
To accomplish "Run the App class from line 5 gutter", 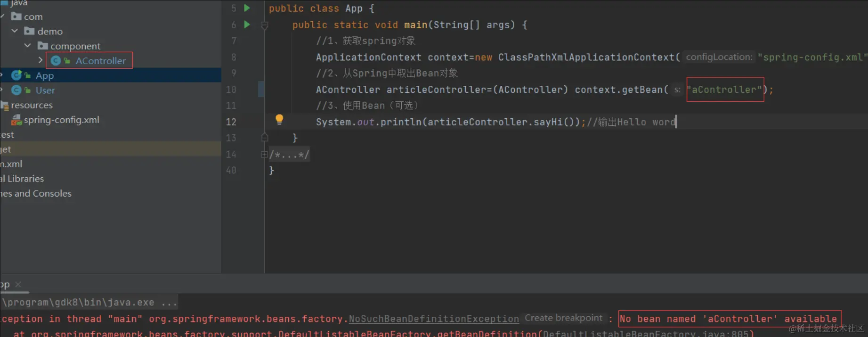I will tap(247, 8).
